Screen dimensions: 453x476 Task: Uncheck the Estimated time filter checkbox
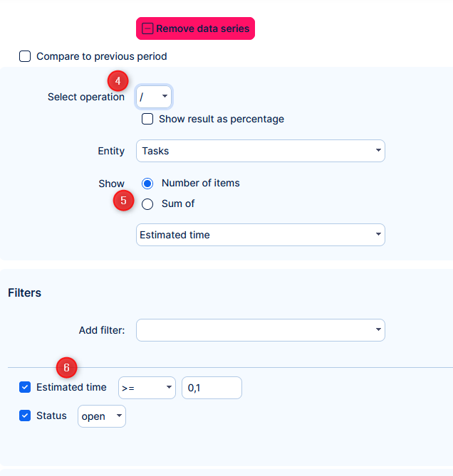pos(25,387)
